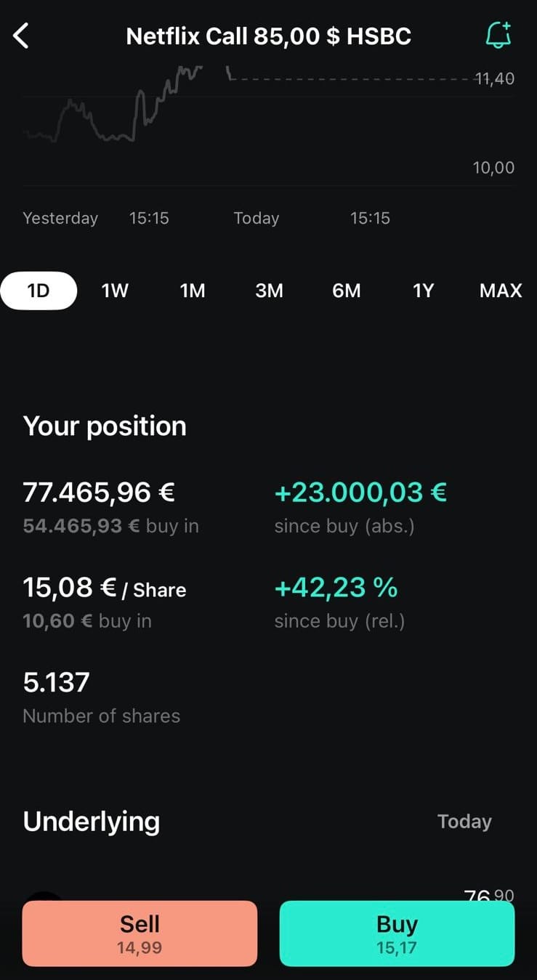Open the Today selector beside Underlying

coord(464,822)
